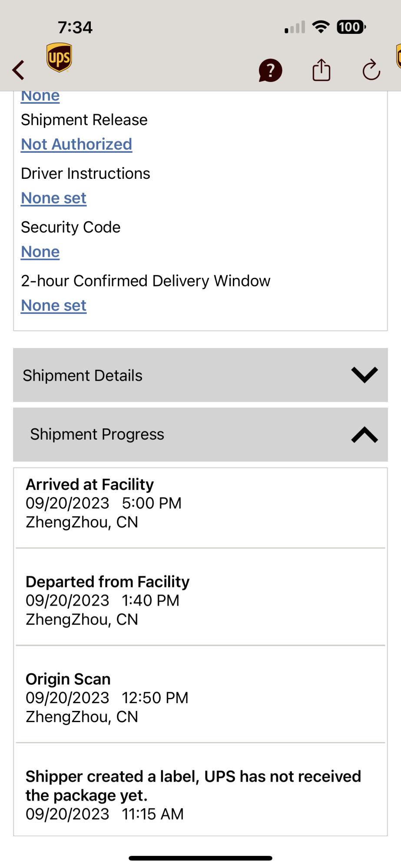Tap the Shipment Progress header
Viewport: 401px width, 868px height.
click(x=97, y=434)
